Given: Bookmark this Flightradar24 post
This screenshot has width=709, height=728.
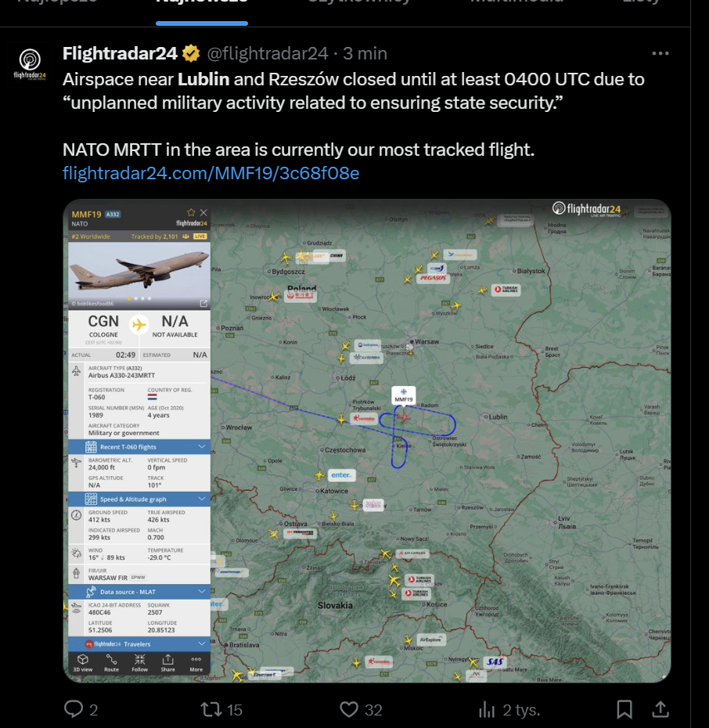Looking at the screenshot, I should tap(624, 709).
